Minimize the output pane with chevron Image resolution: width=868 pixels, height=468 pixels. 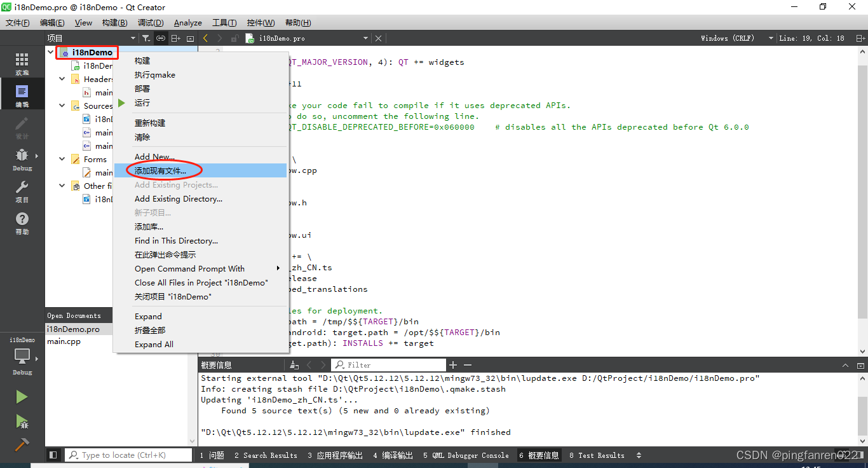(845, 365)
